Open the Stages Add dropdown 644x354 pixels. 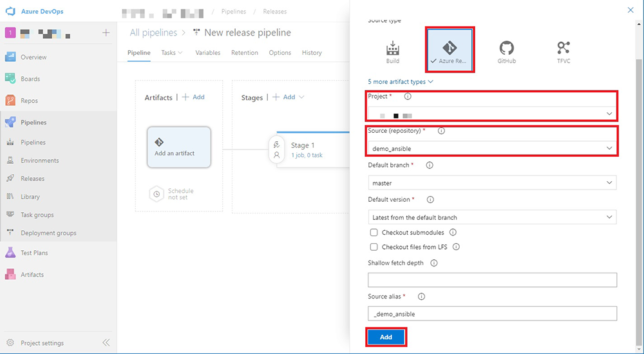click(289, 97)
